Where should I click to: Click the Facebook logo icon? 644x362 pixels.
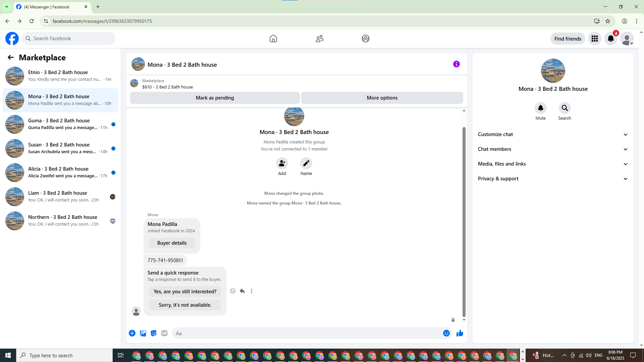tap(12, 39)
